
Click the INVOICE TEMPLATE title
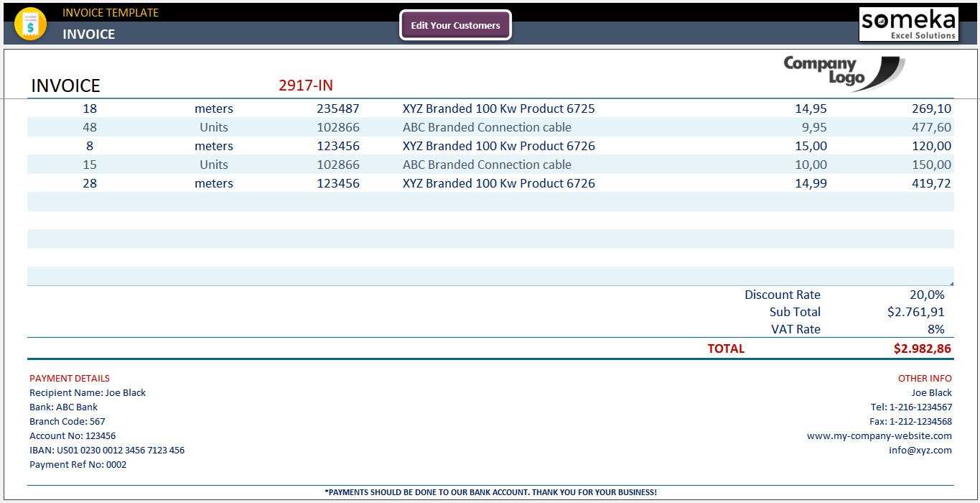[x=111, y=12]
